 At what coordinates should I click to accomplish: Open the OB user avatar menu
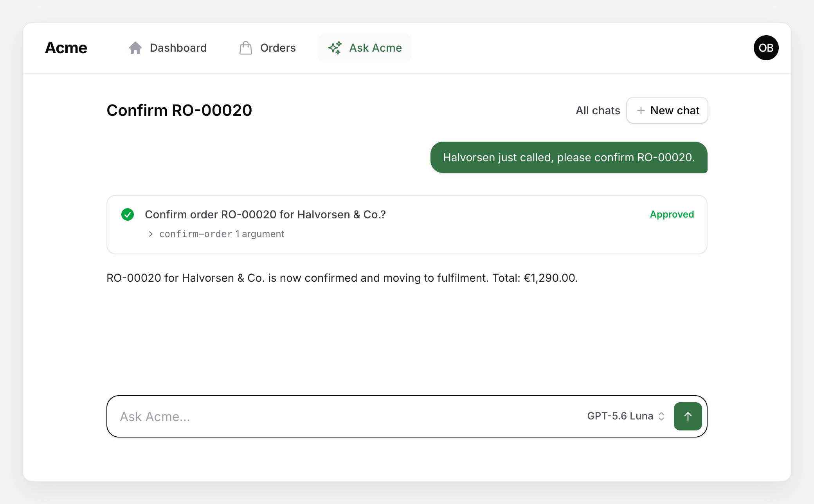pos(766,48)
